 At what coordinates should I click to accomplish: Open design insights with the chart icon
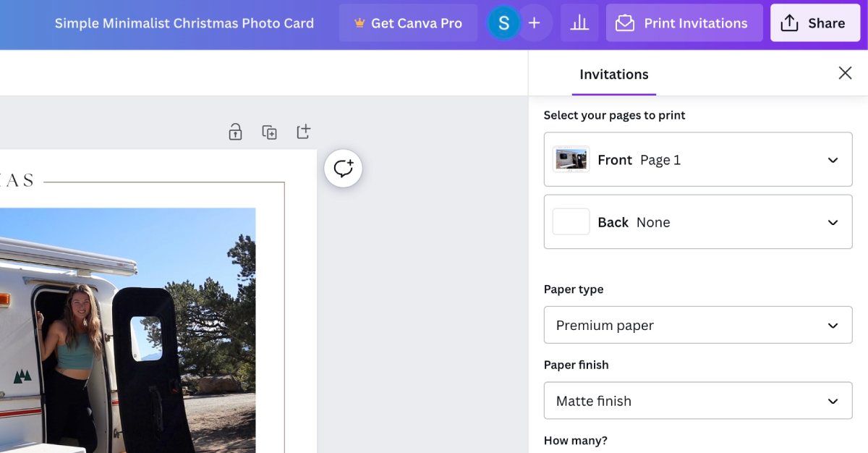click(579, 23)
